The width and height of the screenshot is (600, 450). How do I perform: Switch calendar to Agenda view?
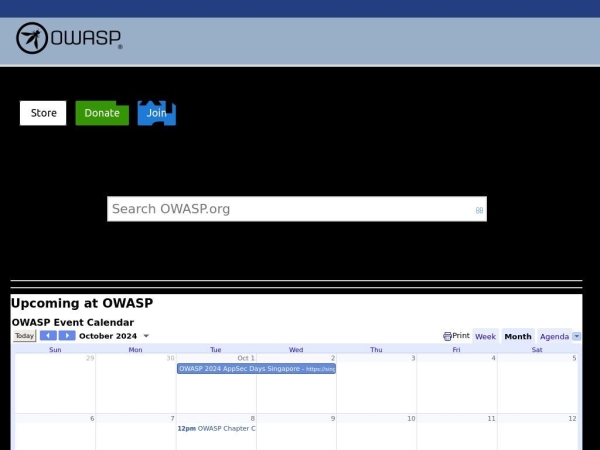click(554, 336)
